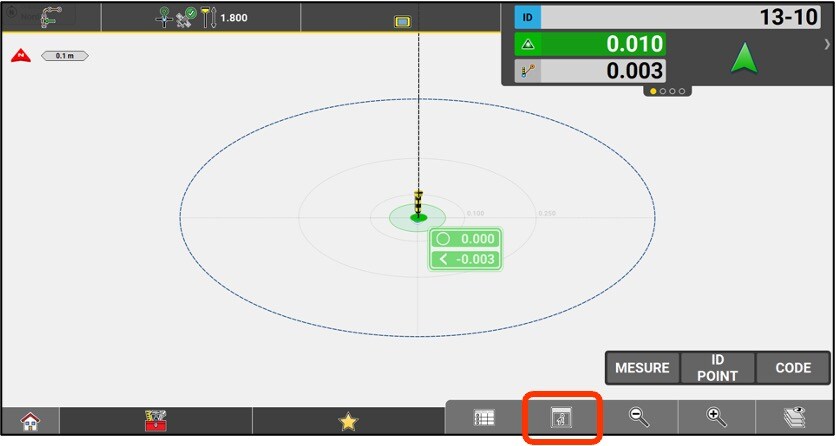Open favorites with the star icon
The height and width of the screenshot is (446, 836).
(x=348, y=421)
